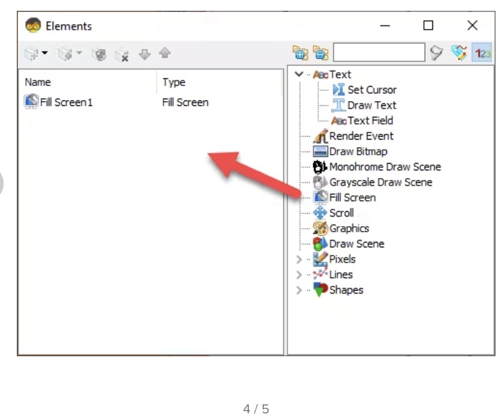
Task: Click the delete element icon with X
Action: point(122,54)
